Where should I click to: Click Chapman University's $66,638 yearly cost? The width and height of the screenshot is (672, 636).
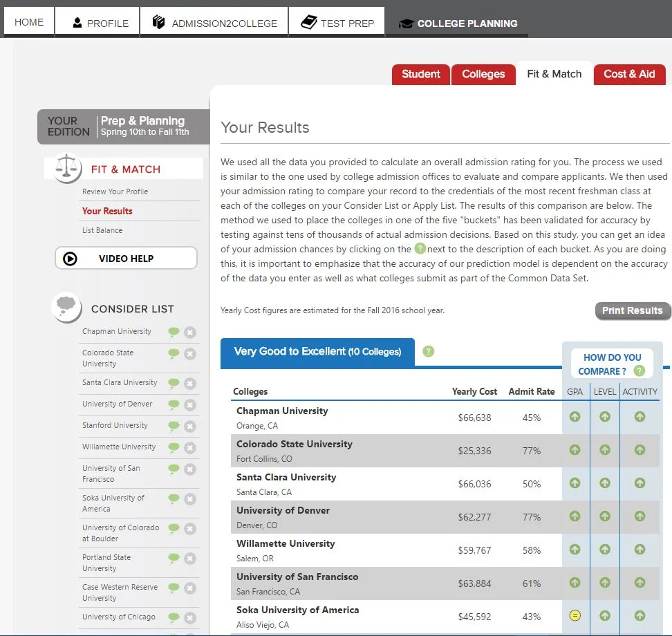tap(474, 418)
